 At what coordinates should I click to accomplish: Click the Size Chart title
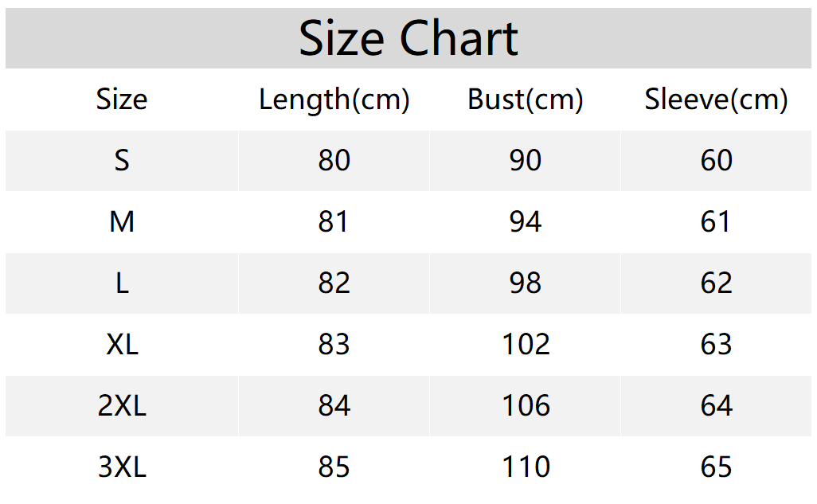tap(408, 38)
